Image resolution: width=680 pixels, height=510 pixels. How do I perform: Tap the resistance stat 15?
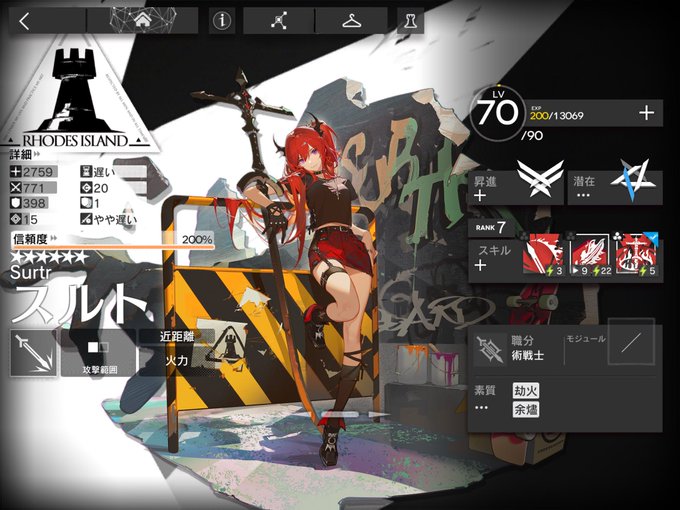tap(24, 219)
